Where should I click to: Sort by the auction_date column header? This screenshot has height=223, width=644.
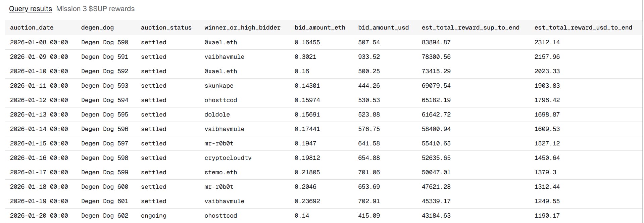point(32,28)
